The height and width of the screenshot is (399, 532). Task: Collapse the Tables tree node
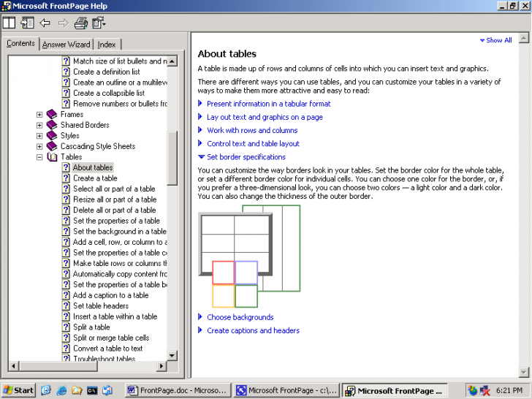pos(39,157)
